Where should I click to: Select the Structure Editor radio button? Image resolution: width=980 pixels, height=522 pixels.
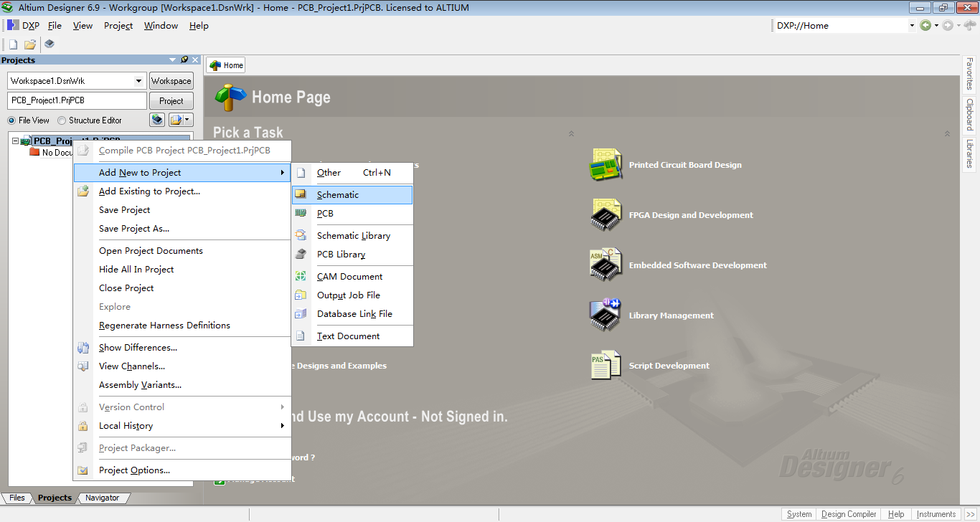tap(62, 120)
